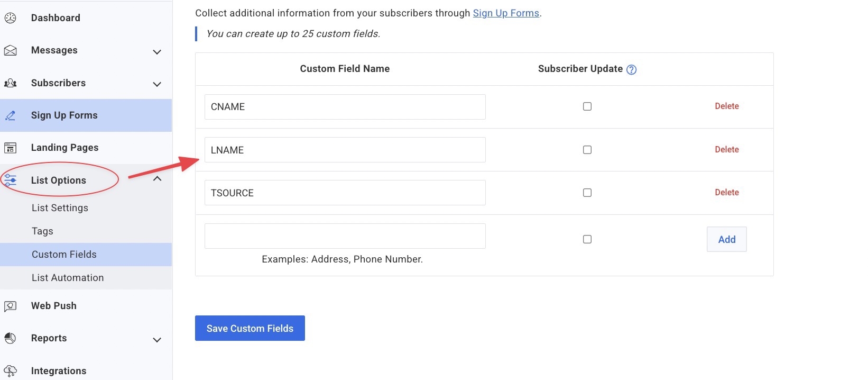Delete the LNAME custom field

(727, 150)
